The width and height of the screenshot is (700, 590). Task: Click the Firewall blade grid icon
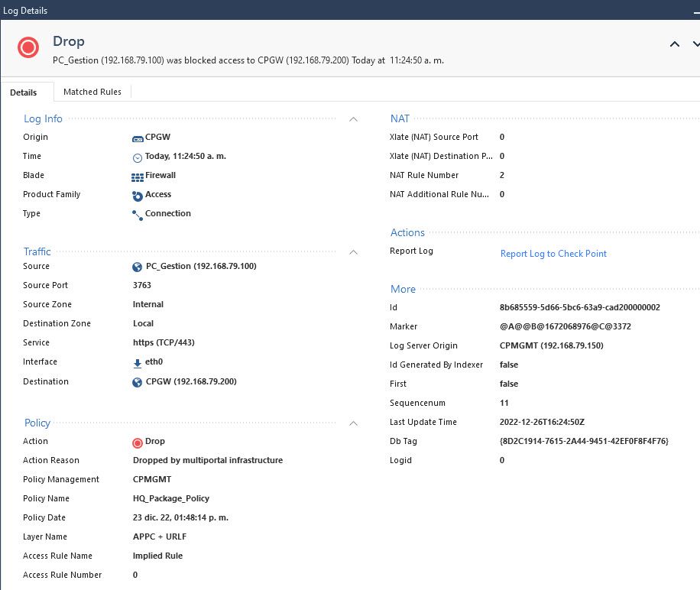(x=136, y=175)
